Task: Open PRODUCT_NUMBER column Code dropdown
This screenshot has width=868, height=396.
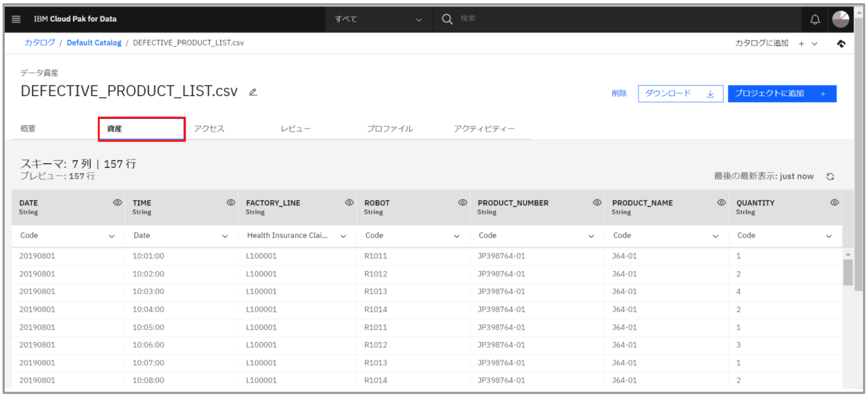Action: (x=537, y=236)
